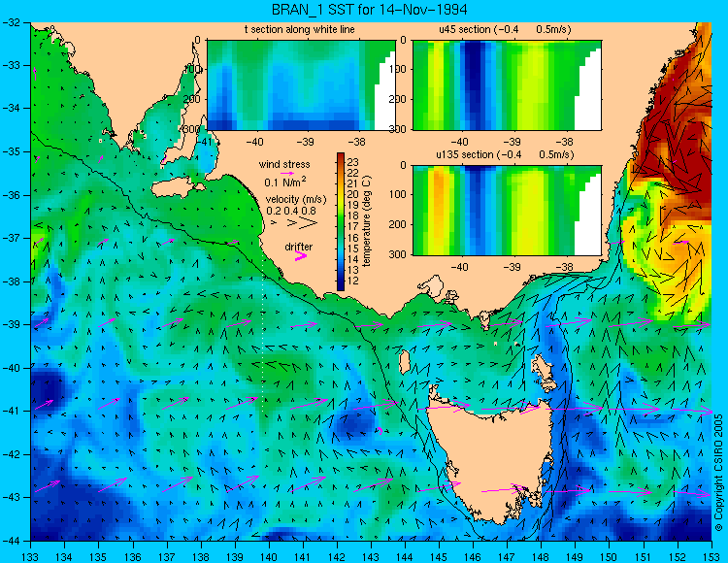Screen dimensions: 728x563
Task: Click the '143' longitude axis label
Action: [371, 557]
